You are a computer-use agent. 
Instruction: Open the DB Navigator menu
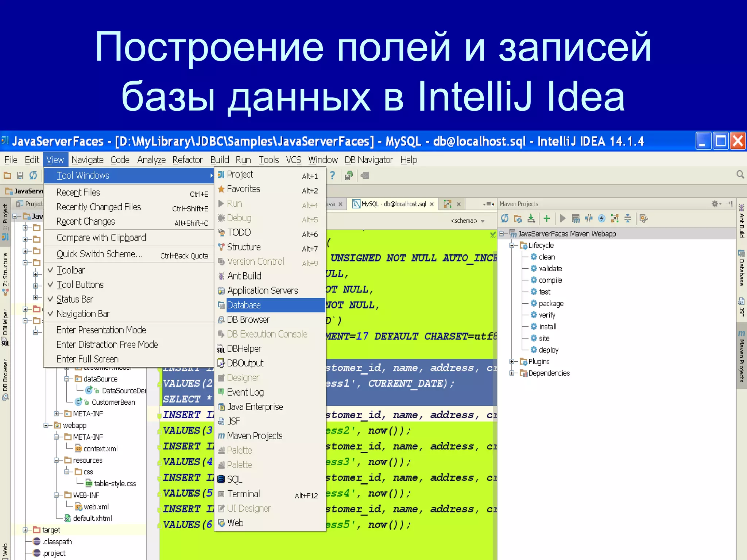(x=369, y=160)
